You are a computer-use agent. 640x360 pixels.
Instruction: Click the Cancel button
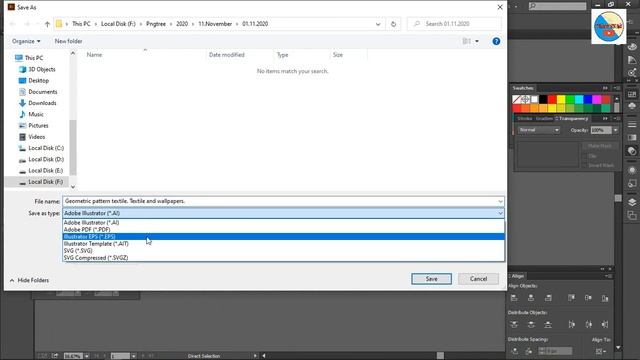click(x=478, y=279)
